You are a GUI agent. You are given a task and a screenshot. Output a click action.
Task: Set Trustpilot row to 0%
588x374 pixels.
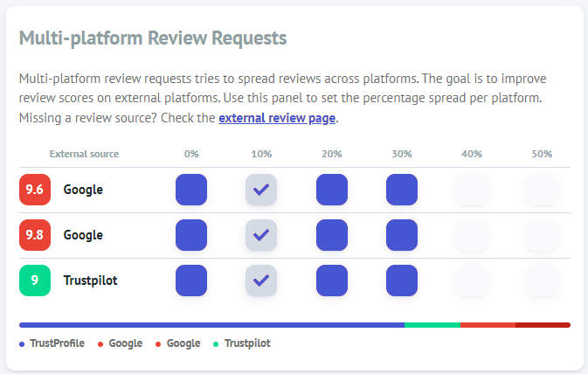191,280
